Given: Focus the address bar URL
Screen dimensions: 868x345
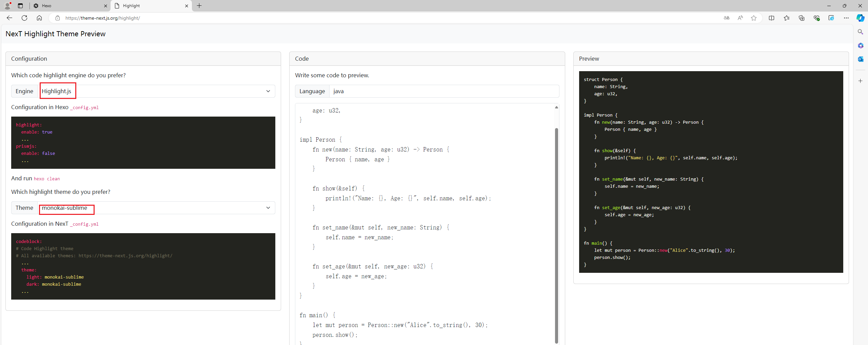Looking at the screenshot, I should coord(103,18).
